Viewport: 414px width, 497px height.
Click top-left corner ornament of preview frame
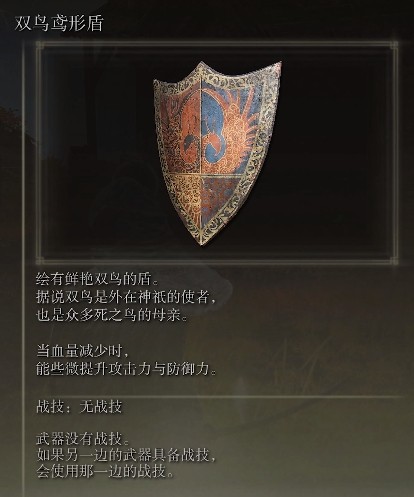40,45
